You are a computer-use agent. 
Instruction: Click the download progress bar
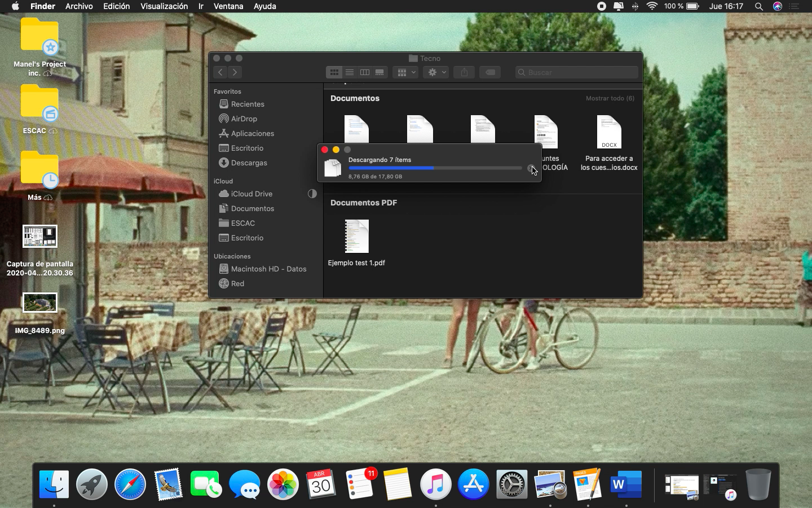click(x=435, y=168)
